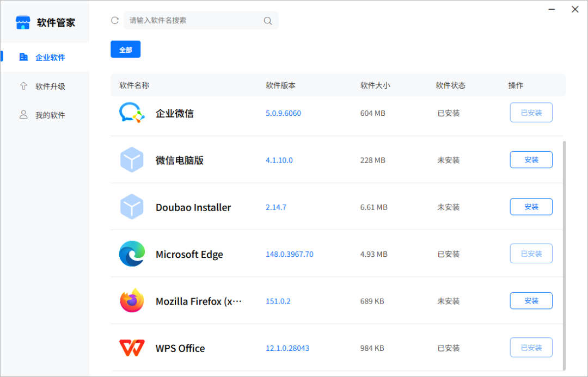Image resolution: width=588 pixels, height=377 pixels.
Task: Click the 6.61 MB size value
Action: 373,207
